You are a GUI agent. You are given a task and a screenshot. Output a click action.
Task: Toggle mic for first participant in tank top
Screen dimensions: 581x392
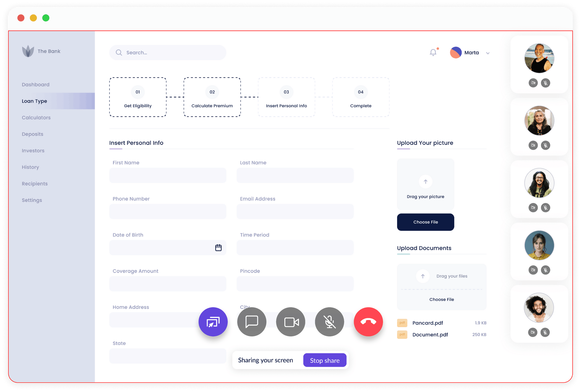click(546, 83)
